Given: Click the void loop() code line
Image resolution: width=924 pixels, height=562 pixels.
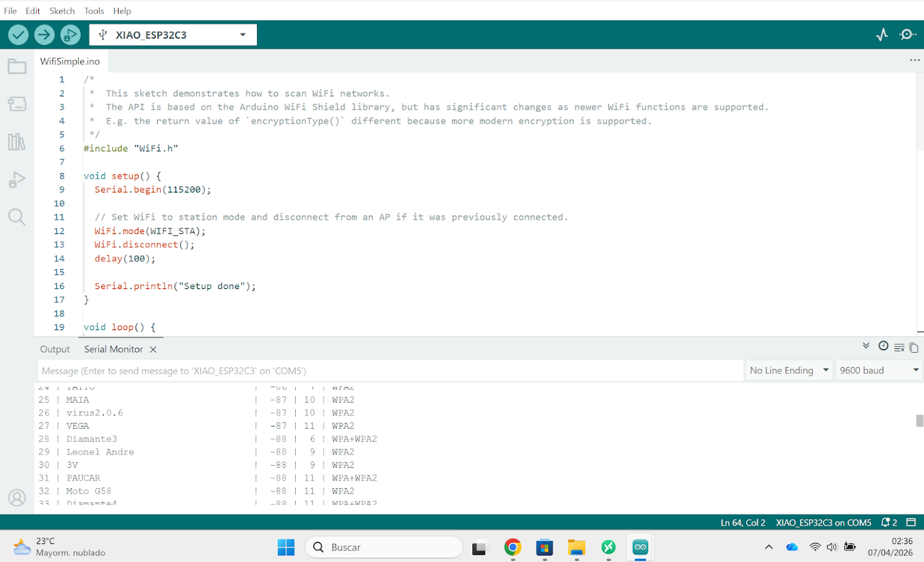Looking at the screenshot, I should [x=120, y=327].
